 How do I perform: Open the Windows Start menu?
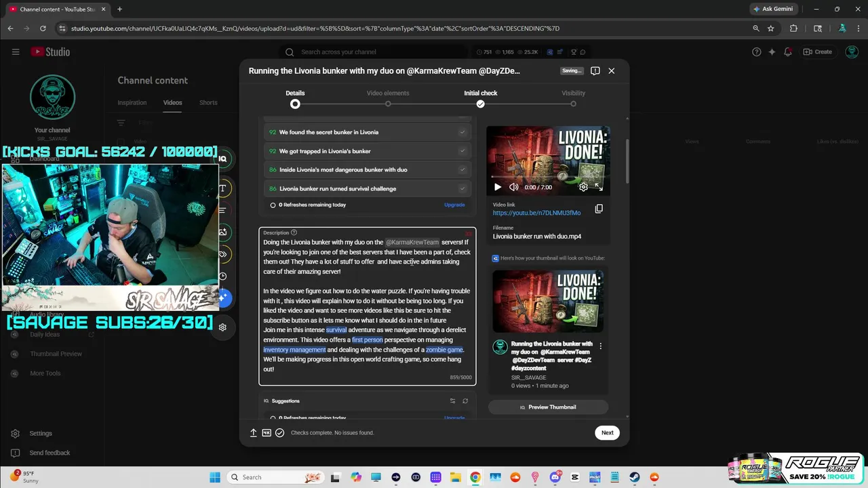point(215,477)
